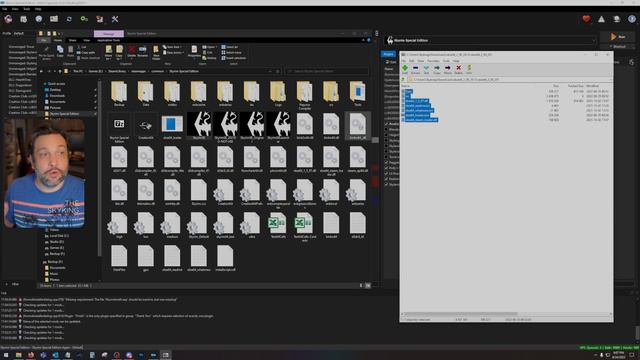Screen dimensions: 640x360
Task: Click Invert selection in Explorer ribbon
Action: (x=233, y=58)
